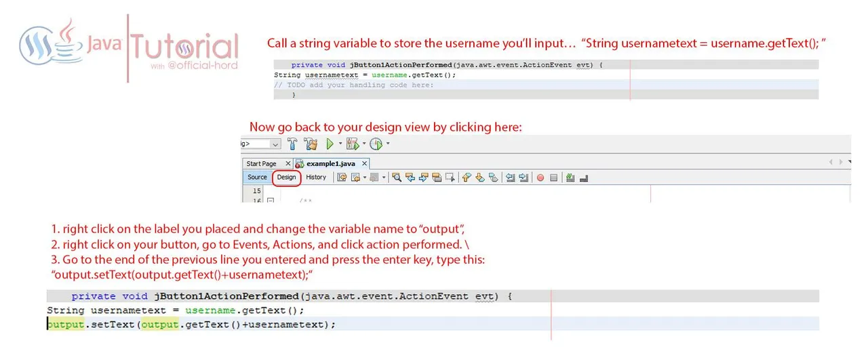The height and width of the screenshot is (347, 868).
Task: Click line number 15 in the gutter
Action: [x=256, y=190]
